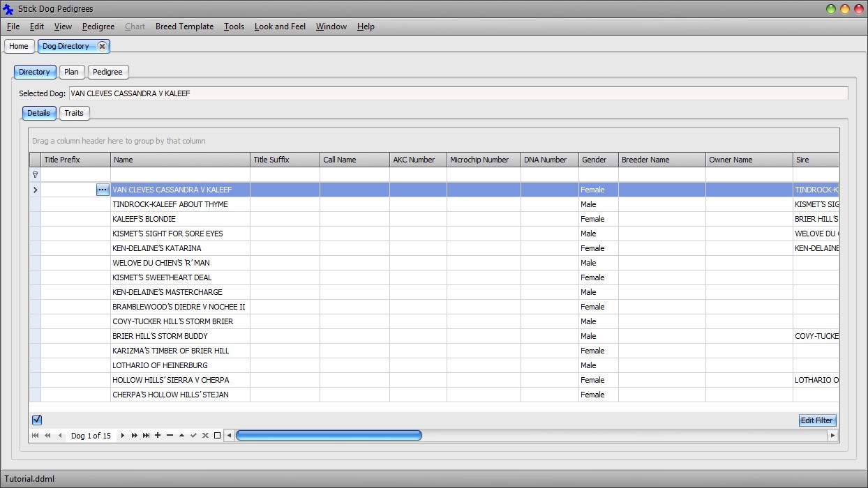Viewport: 868px width, 488px height.
Task: Advance to the next dog record
Action: 122,435
